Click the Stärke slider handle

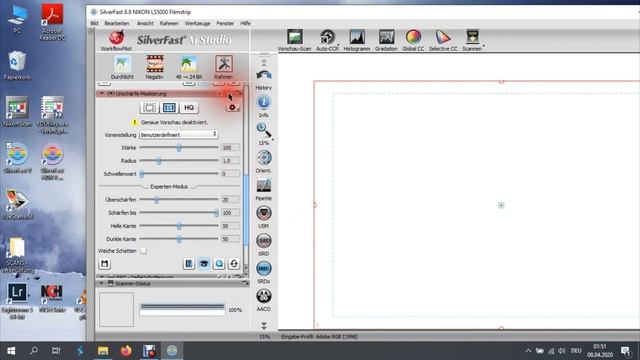tap(179, 148)
